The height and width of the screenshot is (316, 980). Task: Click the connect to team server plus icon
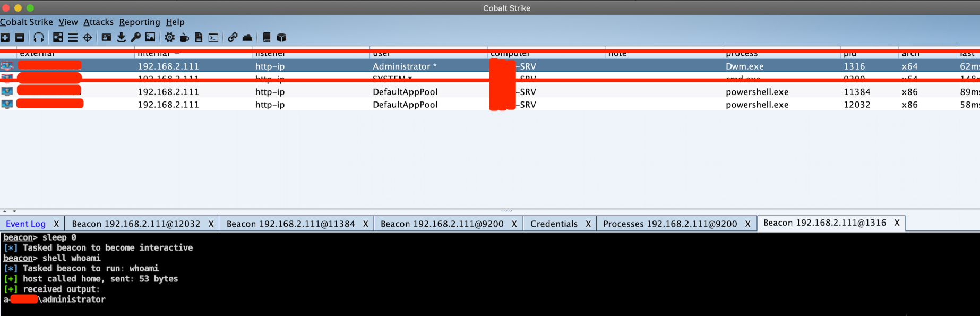pyautogui.click(x=5, y=37)
